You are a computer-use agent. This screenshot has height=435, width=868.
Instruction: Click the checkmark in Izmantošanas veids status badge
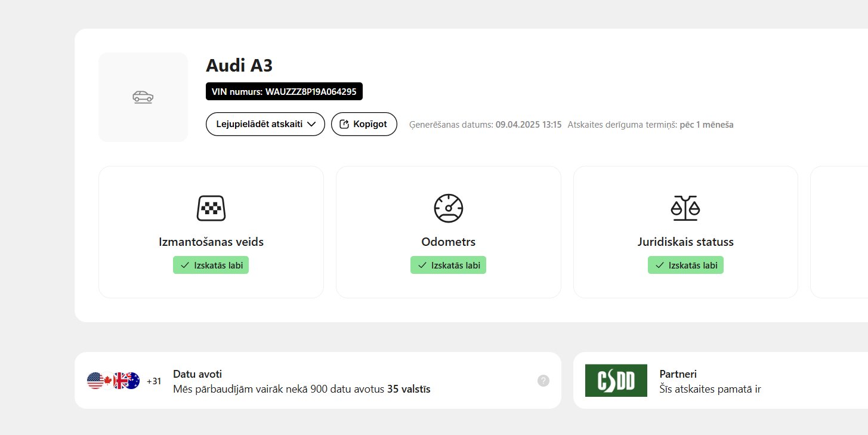[185, 265]
